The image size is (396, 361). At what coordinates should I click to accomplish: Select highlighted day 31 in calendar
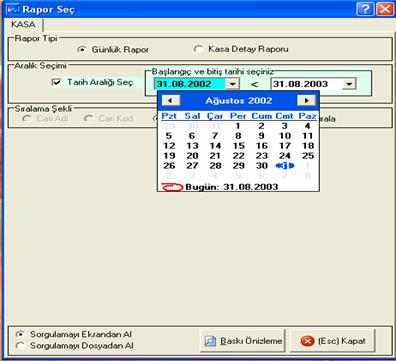[285, 166]
